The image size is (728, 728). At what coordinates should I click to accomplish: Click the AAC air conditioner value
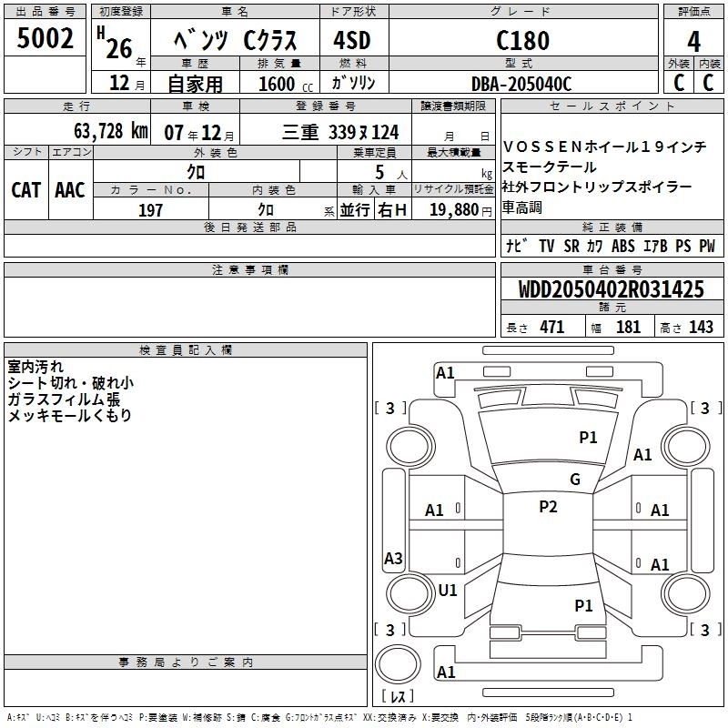coord(70,190)
